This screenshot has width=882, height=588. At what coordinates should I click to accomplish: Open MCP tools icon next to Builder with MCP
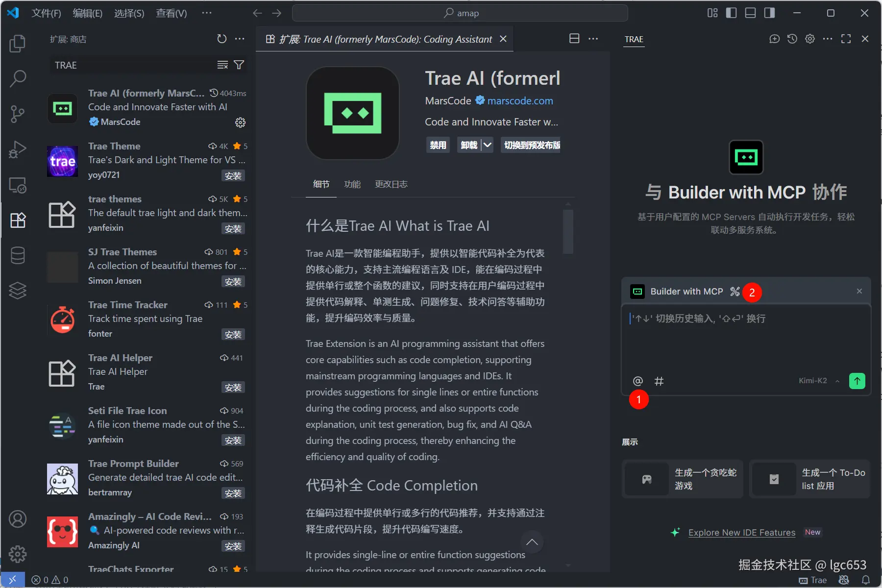735,292
